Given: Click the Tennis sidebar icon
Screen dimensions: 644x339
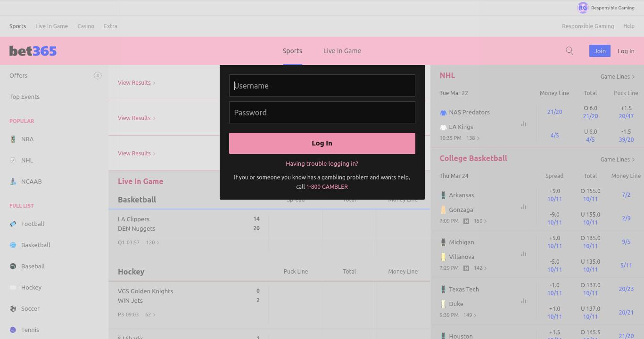Looking at the screenshot, I should [x=13, y=330].
